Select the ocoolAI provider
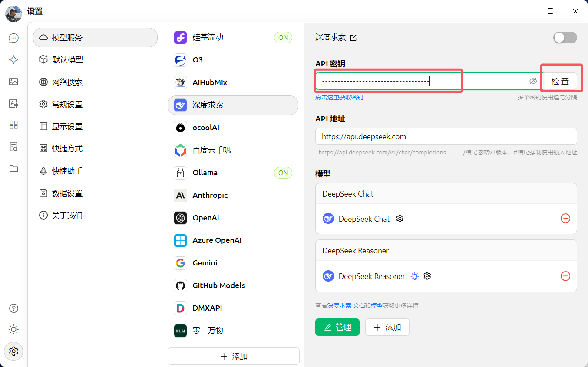The image size is (588, 367). tap(233, 128)
